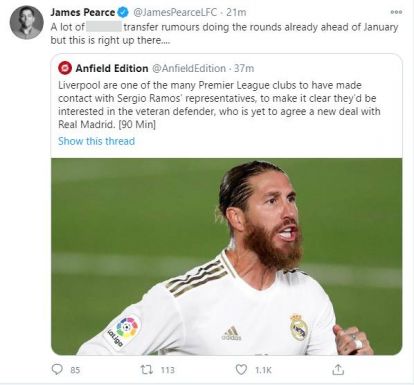Like the tweet with heart icon

tap(241, 370)
